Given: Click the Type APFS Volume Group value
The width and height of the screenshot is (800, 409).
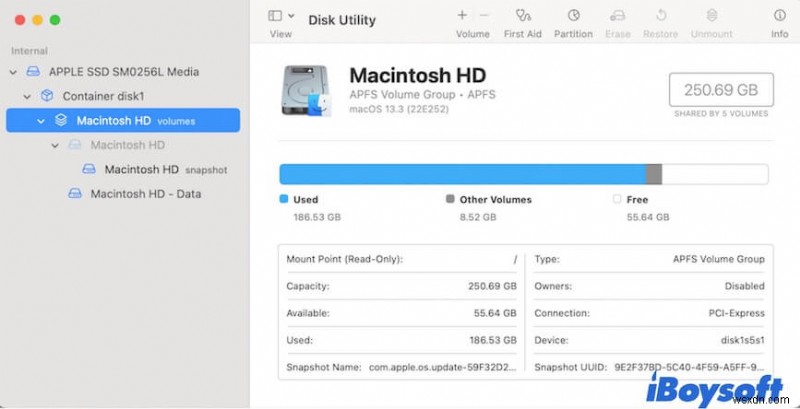Looking at the screenshot, I should pos(718,259).
